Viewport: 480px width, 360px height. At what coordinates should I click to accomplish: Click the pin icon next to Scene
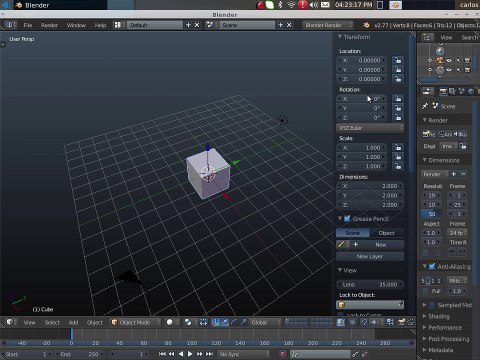(425, 106)
